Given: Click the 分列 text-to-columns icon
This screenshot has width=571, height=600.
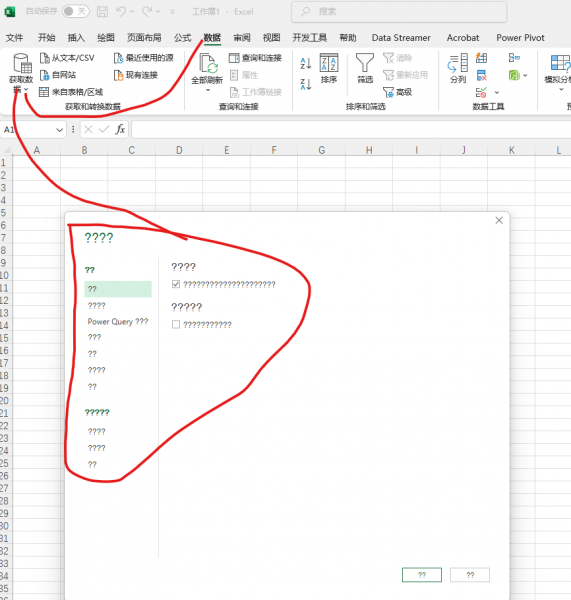Looking at the screenshot, I should (458, 63).
